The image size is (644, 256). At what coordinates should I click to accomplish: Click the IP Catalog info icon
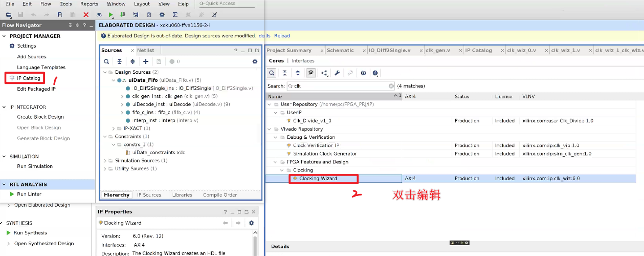[x=375, y=73]
